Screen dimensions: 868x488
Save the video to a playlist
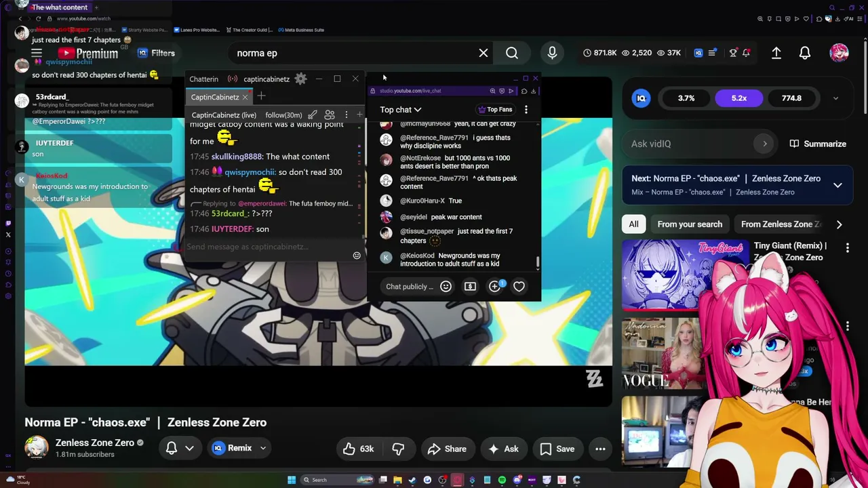coord(557,449)
